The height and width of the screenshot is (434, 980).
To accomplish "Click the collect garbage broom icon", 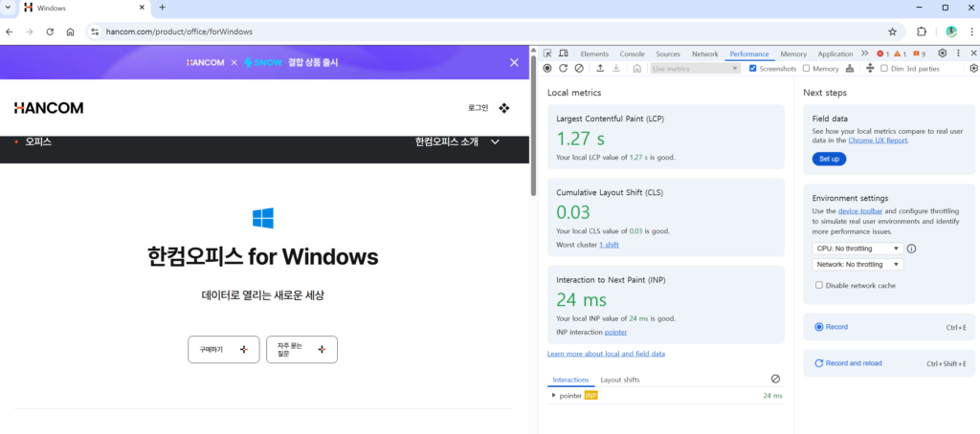I will coord(850,69).
